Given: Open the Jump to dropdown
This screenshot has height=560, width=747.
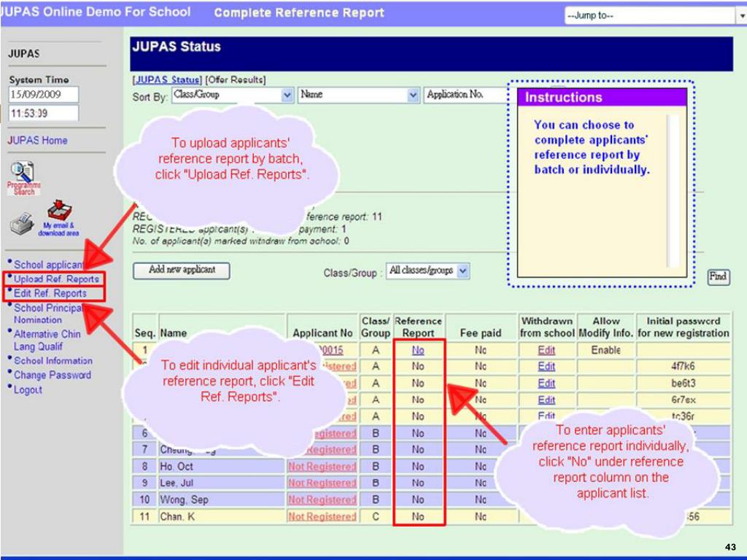Looking at the screenshot, I should coord(655,15).
